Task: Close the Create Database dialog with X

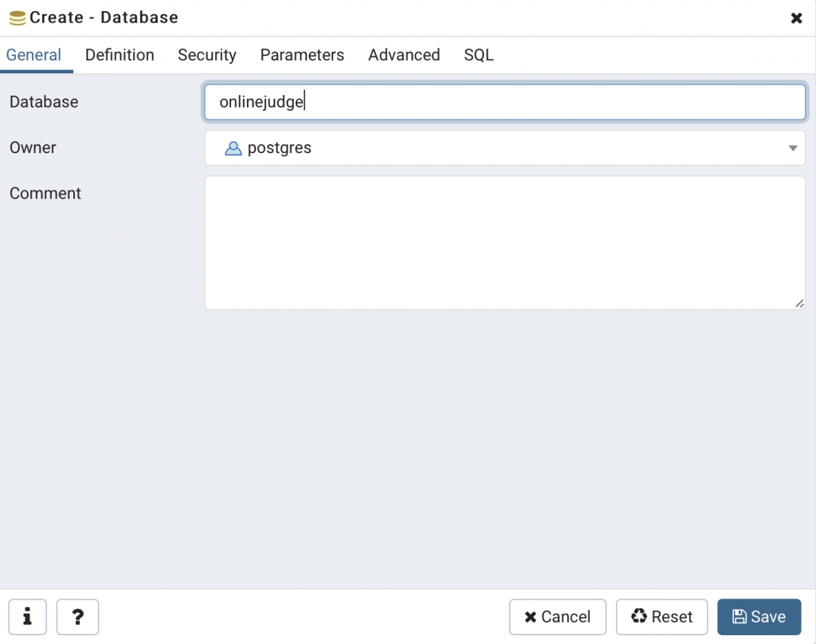Action: (x=796, y=18)
